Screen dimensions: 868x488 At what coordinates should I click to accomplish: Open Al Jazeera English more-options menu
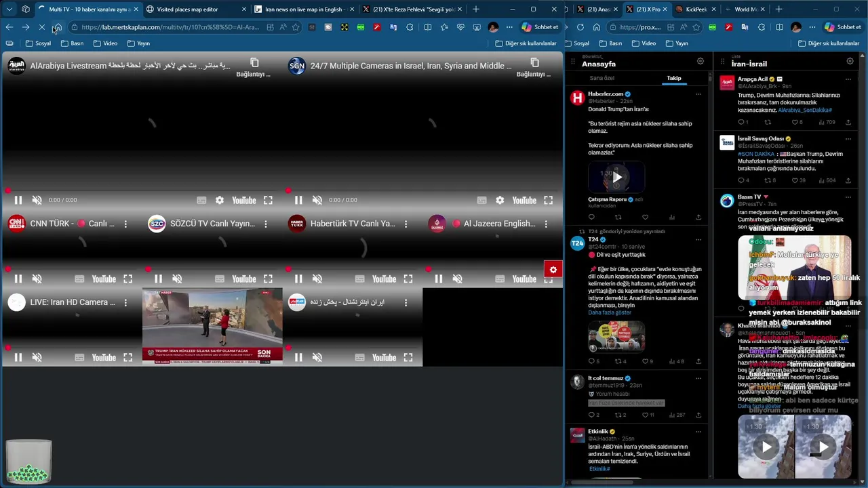546,224
